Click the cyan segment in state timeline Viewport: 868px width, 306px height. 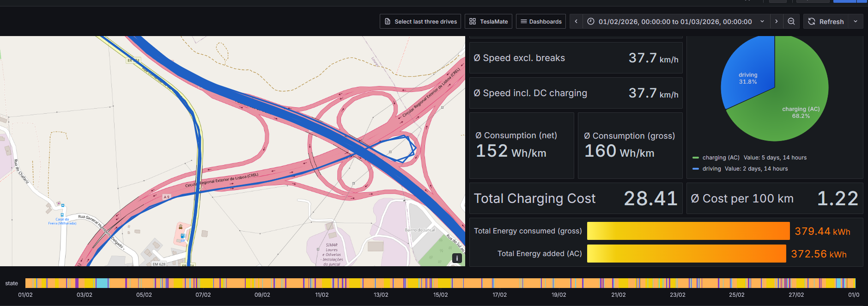pos(102,283)
